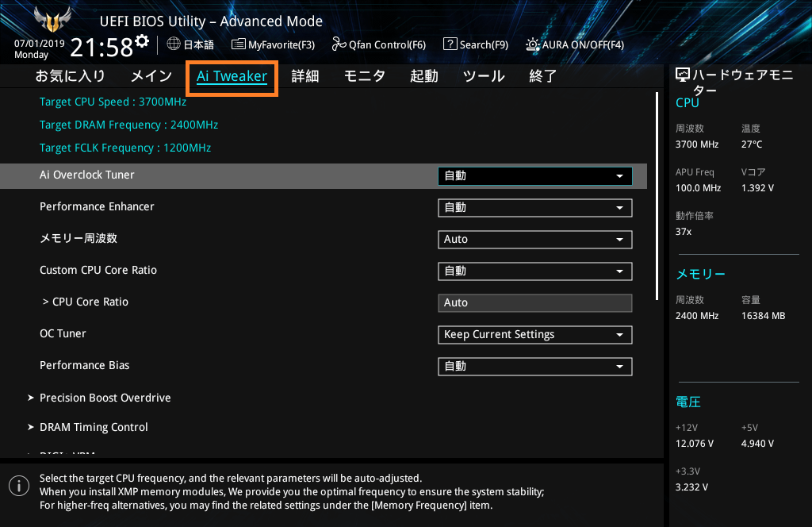The image size is (812, 527).
Task: Open OC Tuner Keep Current Settings dropdown
Action: click(534, 334)
